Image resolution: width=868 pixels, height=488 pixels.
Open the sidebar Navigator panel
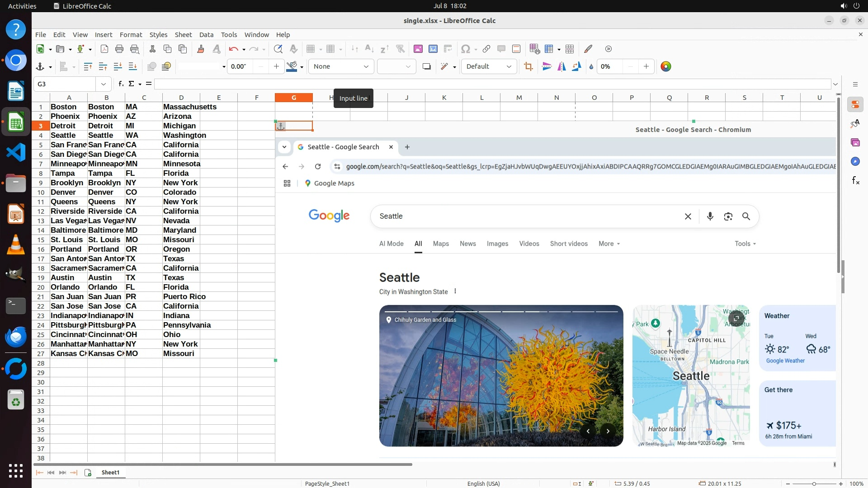[855, 161]
